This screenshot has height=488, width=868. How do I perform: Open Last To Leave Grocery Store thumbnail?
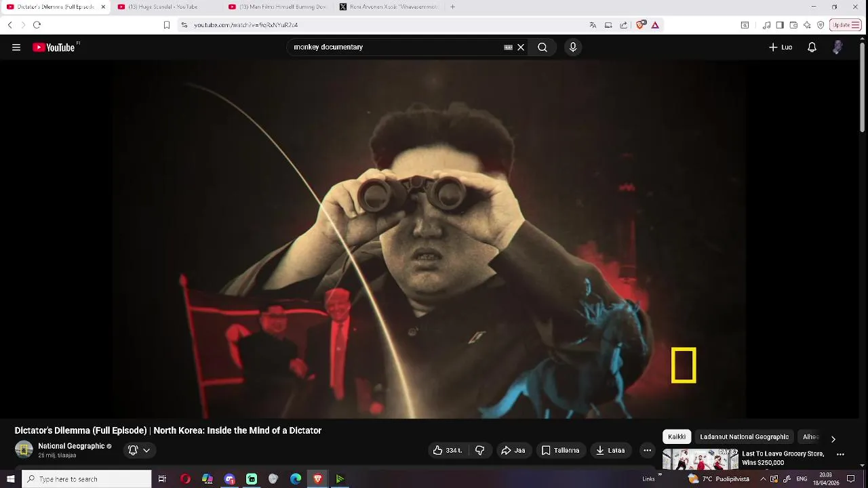pyautogui.click(x=700, y=459)
